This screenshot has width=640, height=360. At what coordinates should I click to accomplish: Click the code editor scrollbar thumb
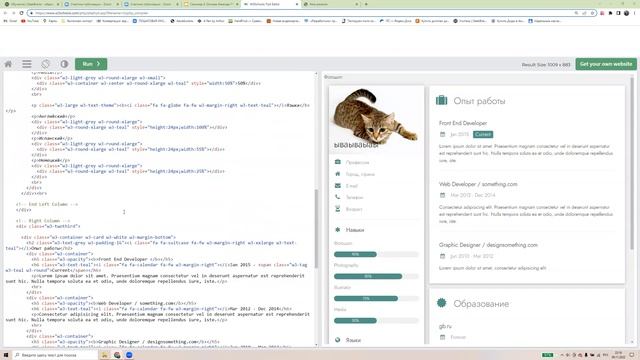(316, 229)
